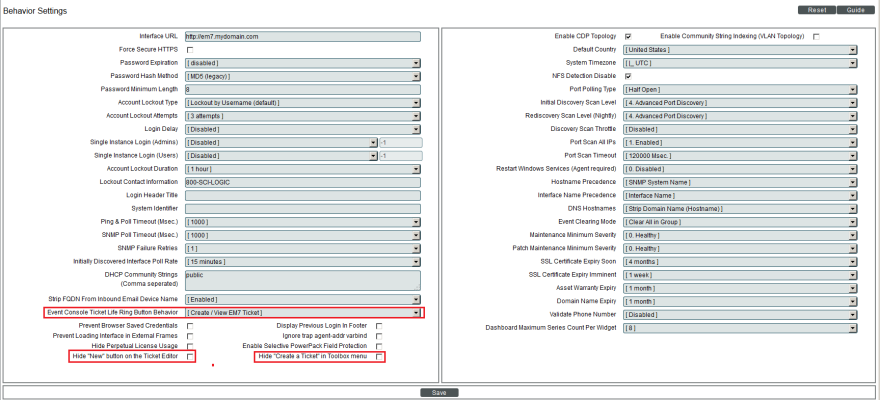This screenshot has width=880, height=400.
Task: Click the Interface URL text field
Action: click(302, 36)
